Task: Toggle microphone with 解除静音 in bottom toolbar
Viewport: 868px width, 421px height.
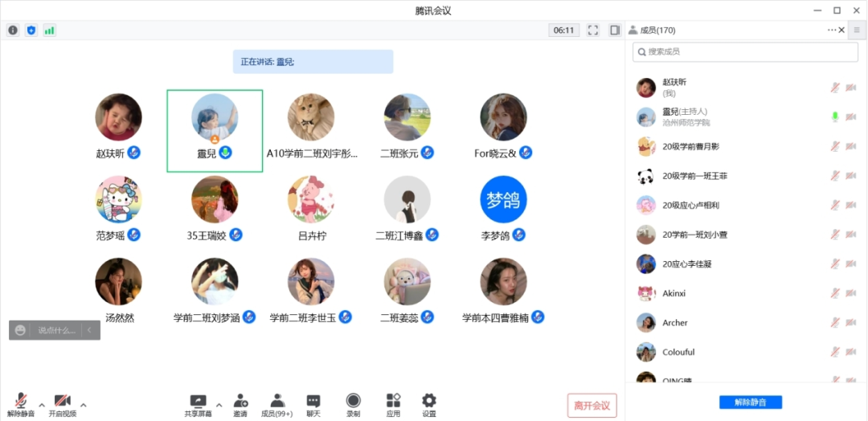Action: tap(21, 404)
